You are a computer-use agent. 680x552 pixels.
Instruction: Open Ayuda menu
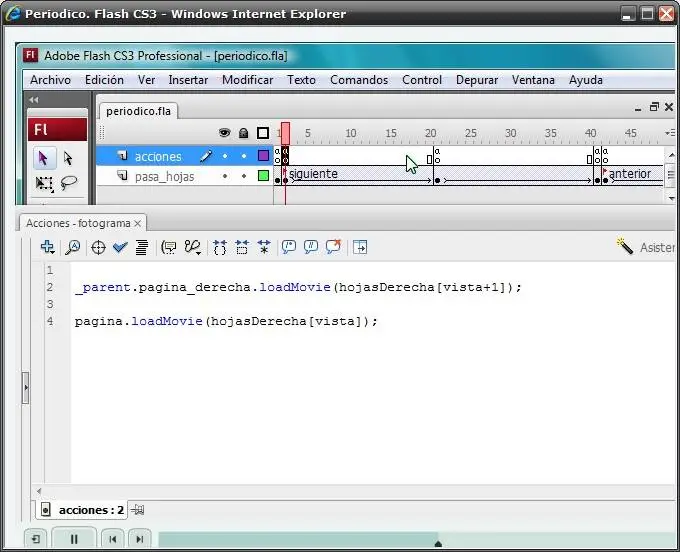coord(585,80)
